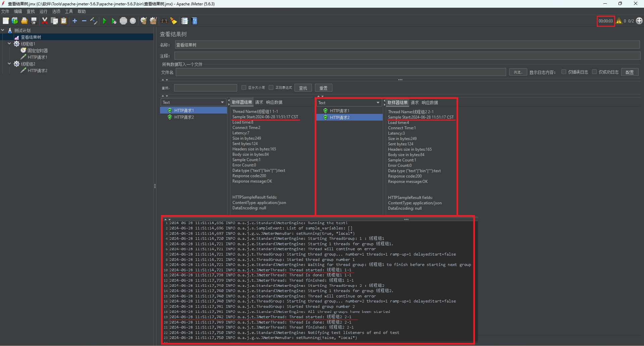Click the Clear results broom icon

pyautogui.click(x=144, y=21)
